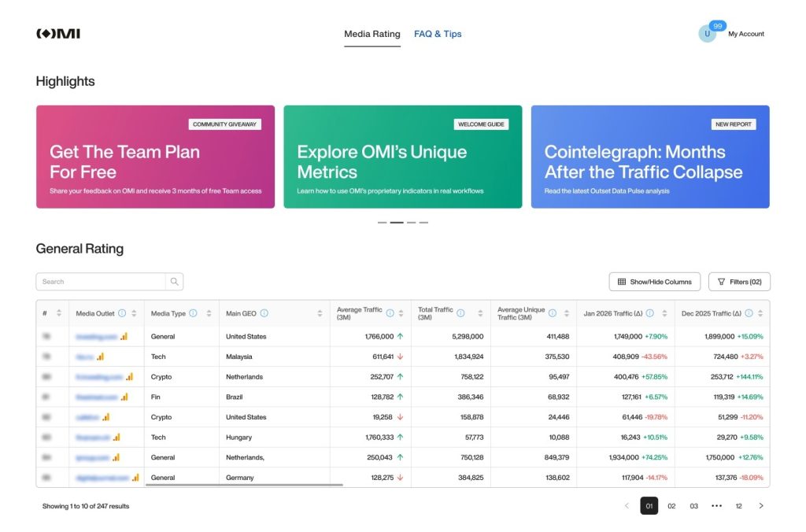Click the info icon on Average Traffic column
Screen dimensions: 806x532
390,312
